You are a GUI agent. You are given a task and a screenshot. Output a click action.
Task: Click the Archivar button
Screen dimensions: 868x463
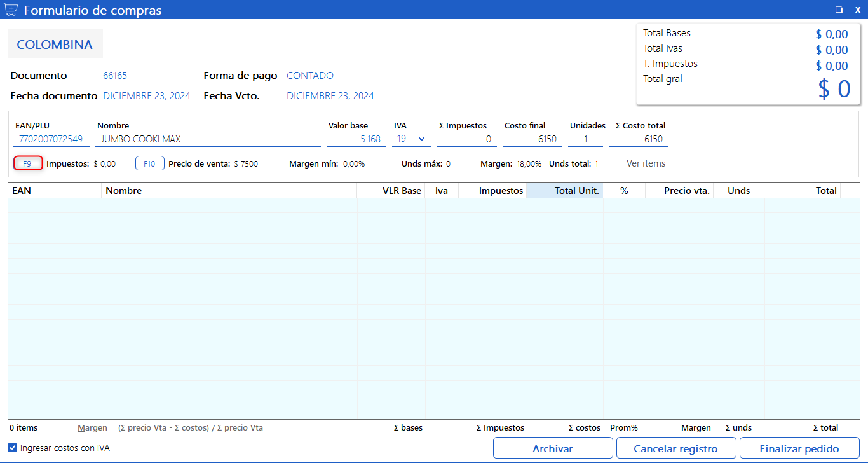(x=553, y=448)
